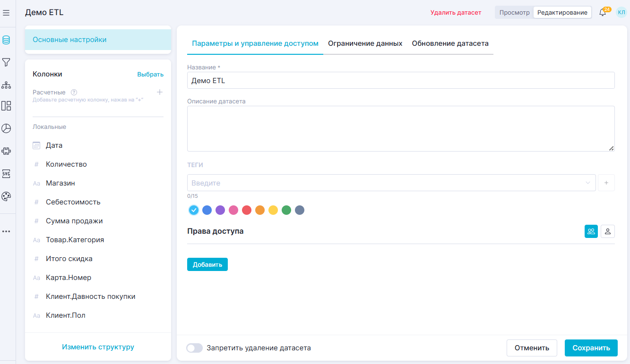
Task: Click the funnel filter icon in the sidebar
Action: [x=6, y=62]
